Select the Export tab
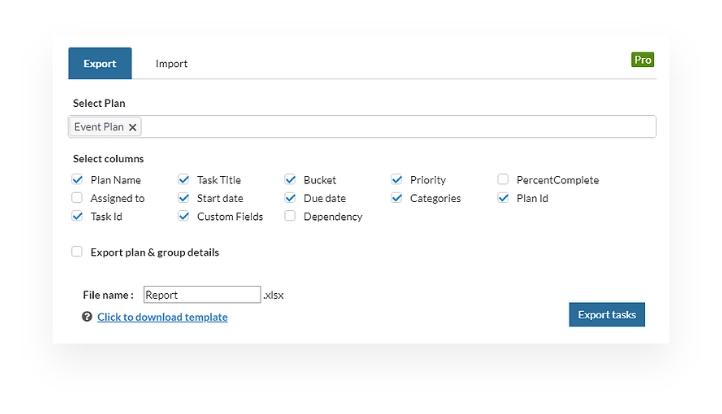The width and height of the screenshot is (722, 414). [x=100, y=64]
